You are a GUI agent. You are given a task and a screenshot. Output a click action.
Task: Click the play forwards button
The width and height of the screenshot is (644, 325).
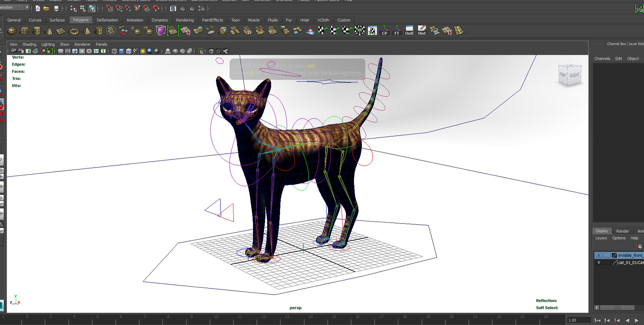(x=637, y=320)
